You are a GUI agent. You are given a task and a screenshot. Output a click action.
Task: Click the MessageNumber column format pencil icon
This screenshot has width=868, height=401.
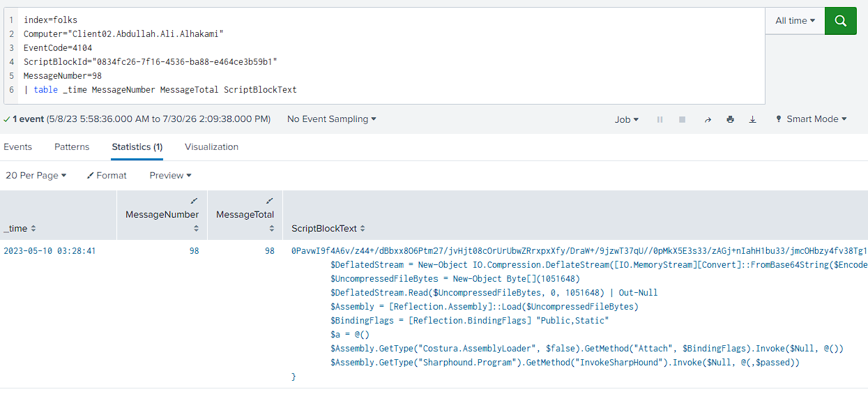[194, 201]
